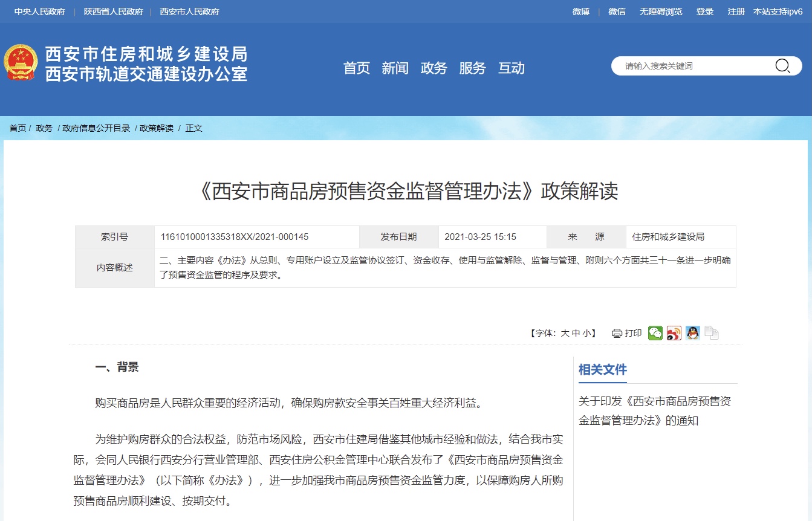Click 政策解读 in the breadcrumb
Image resolution: width=812 pixels, height=521 pixels.
click(157, 128)
